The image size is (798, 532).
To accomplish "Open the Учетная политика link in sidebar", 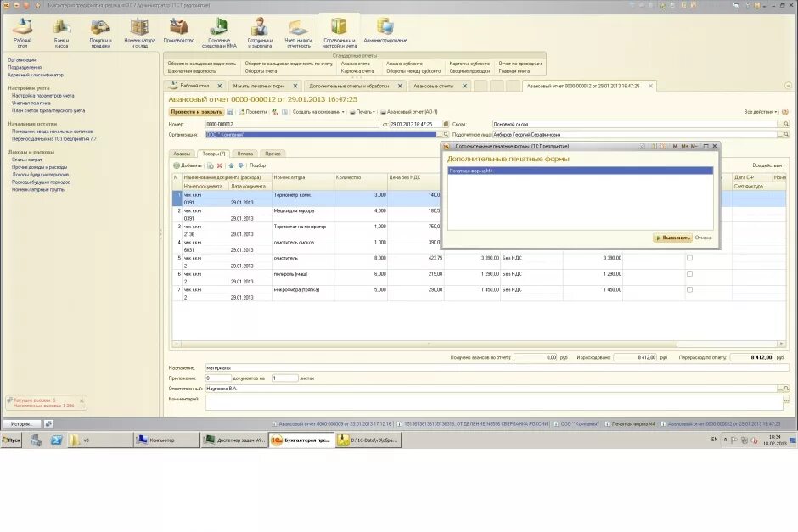I will point(31,103).
